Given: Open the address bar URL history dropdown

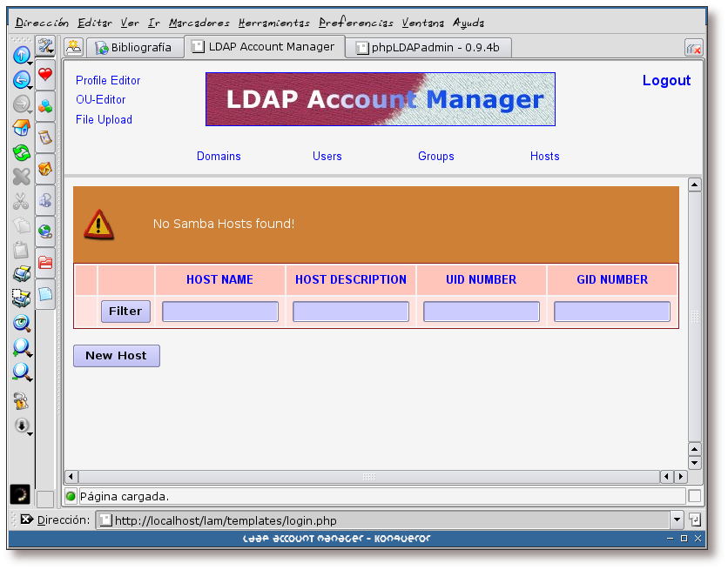Looking at the screenshot, I should (677, 520).
